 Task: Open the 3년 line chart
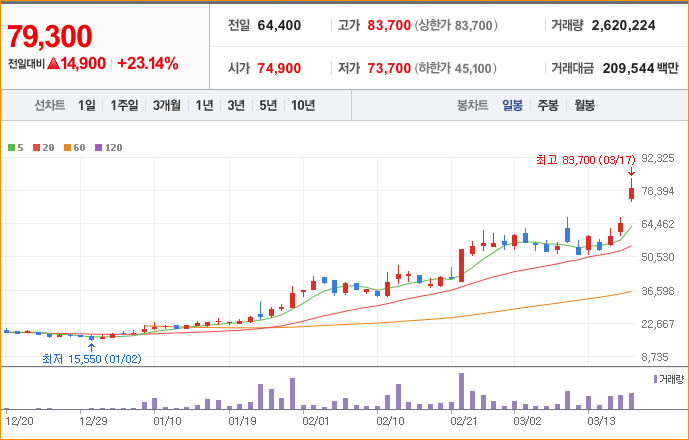(236, 105)
